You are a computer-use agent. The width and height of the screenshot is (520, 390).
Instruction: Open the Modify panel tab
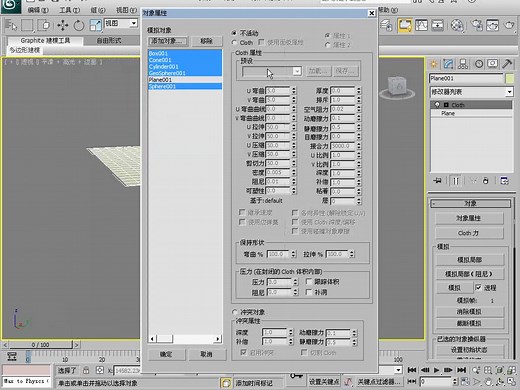pos(448,64)
